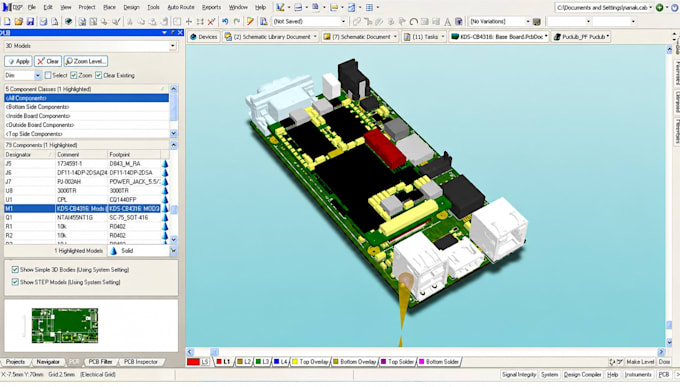Screen dimensions: 680x387
Task: Open the Solid highlighted models dropdown
Action: click(173, 251)
